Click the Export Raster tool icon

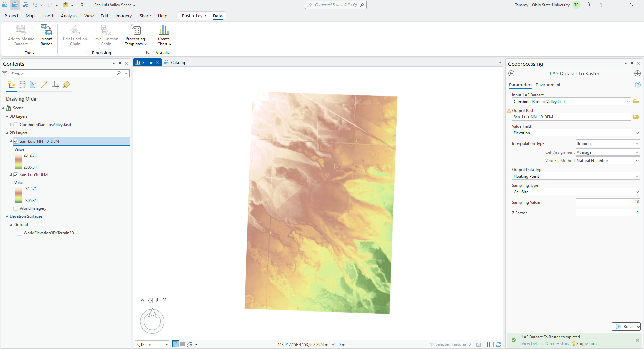(x=46, y=30)
